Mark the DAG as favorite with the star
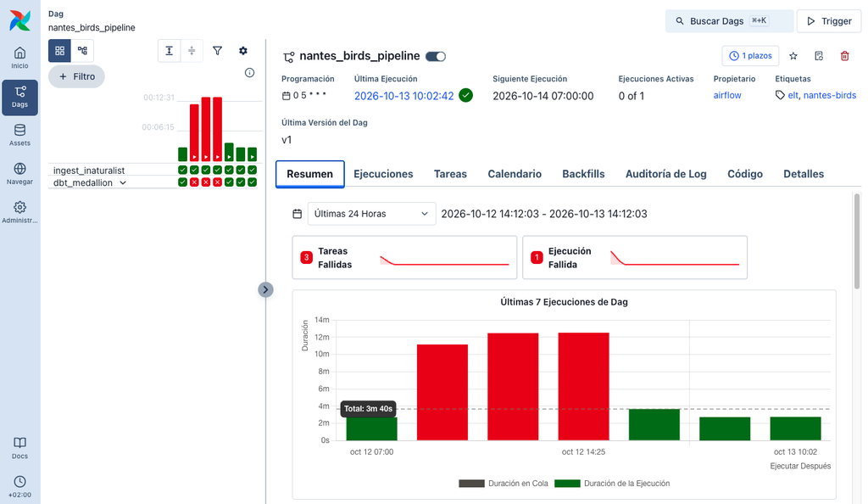Screen dimensions: 868x504 point(793,56)
